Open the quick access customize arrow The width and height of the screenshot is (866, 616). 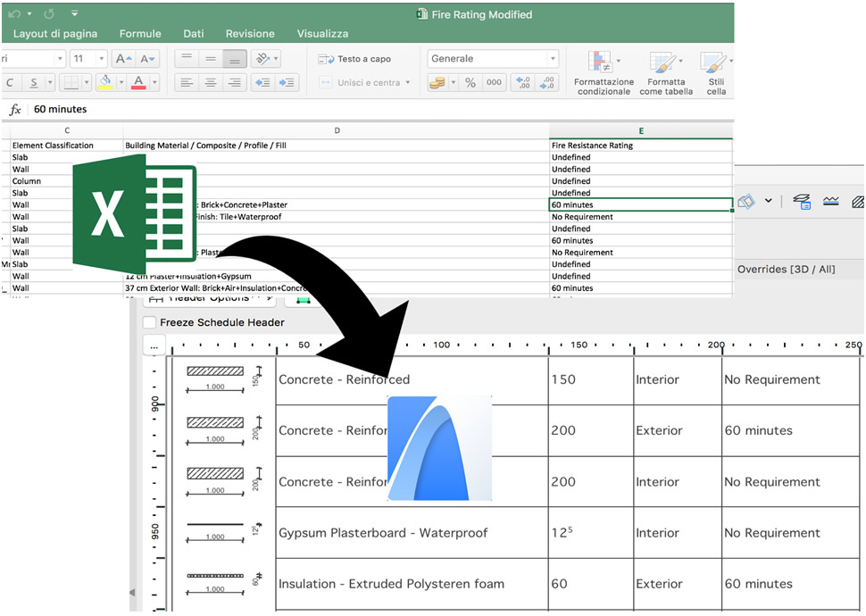[75, 13]
